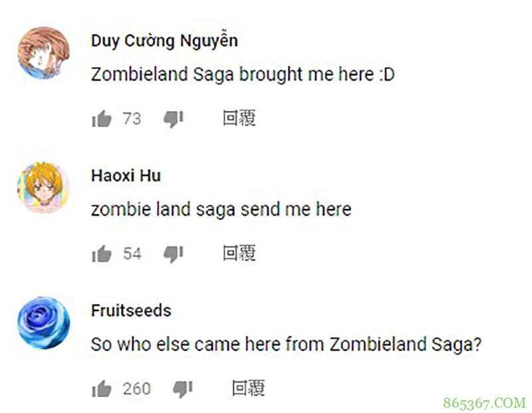The width and height of the screenshot is (532, 413).
Task: Like Haoxi Hu's comment
Action: (102, 254)
